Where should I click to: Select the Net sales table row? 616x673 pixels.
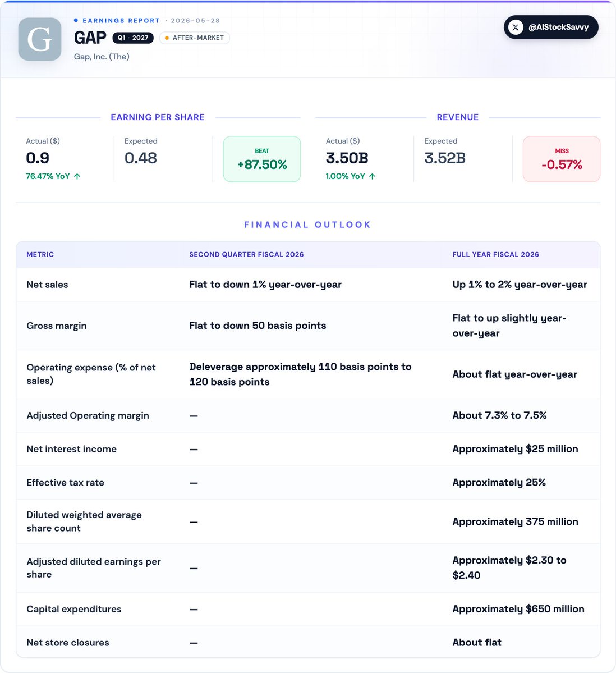pos(308,285)
